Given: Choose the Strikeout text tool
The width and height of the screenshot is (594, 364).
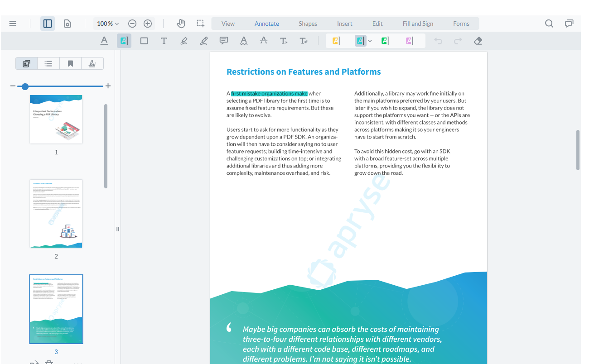Looking at the screenshot, I should 264,41.
